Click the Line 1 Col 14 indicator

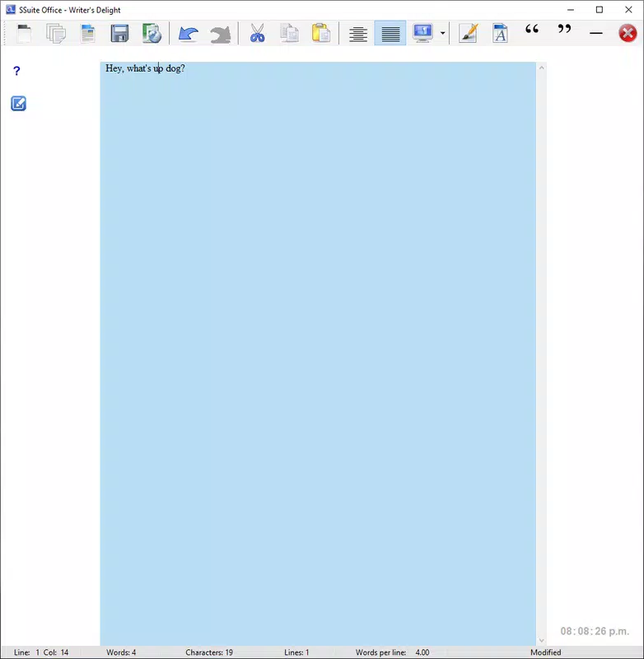tap(41, 652)
